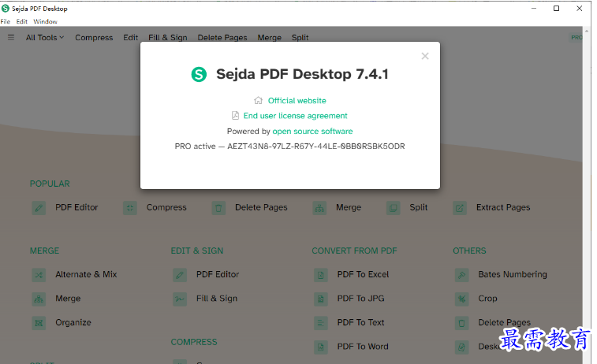Image resolution: width=597 pixels, height=364 pixels.
Task: Minimize the Sejda PDF Desktop window
Action: point(534,9)
